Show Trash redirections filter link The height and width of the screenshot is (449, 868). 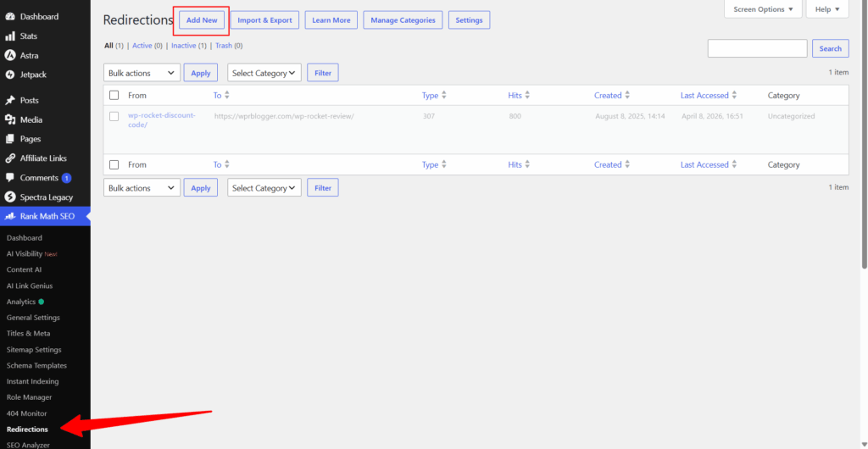[x=224, y=46]
